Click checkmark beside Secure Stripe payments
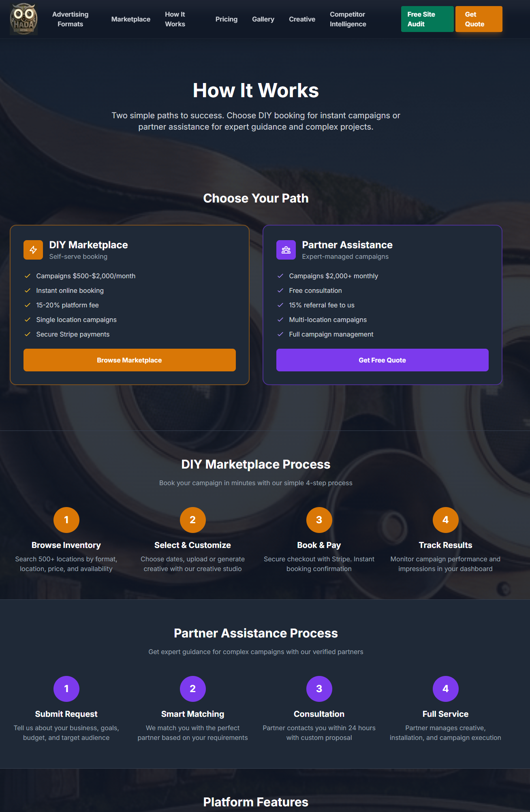Image resolution: width=530 pixels, height=812 pixels. 28,334
